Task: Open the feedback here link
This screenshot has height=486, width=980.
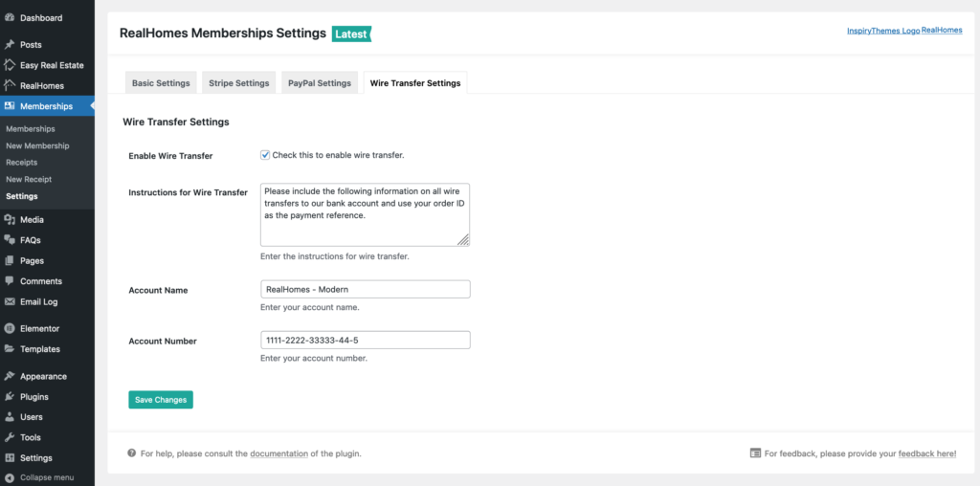Action: pyautogui.click(x=926, y=453)
